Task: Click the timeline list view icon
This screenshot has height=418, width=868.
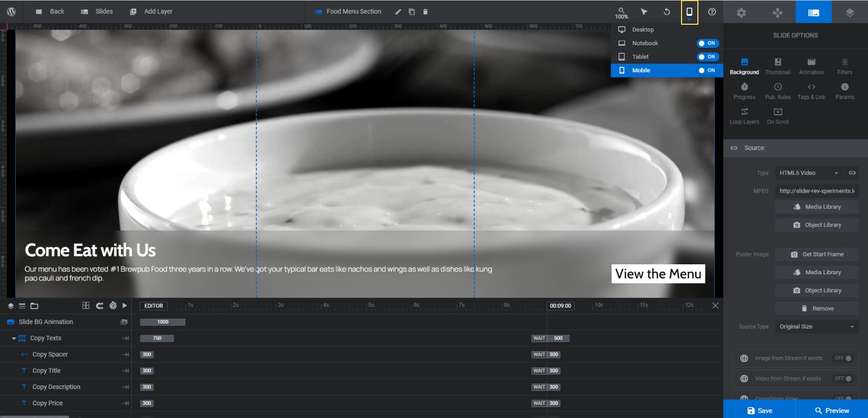Action: pyautogui.click(x=22, y=306)
